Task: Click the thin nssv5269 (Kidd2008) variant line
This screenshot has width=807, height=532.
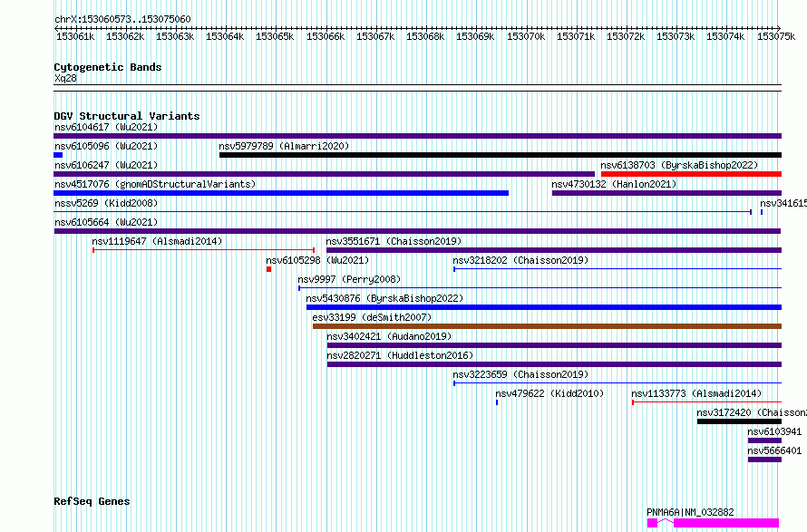Action: [403, 212]
